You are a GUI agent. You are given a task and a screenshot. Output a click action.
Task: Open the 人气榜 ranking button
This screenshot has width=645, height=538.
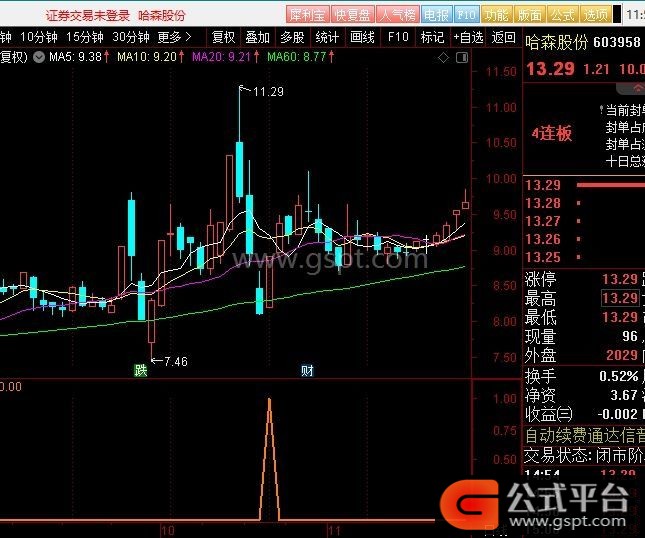click(397, 15)
